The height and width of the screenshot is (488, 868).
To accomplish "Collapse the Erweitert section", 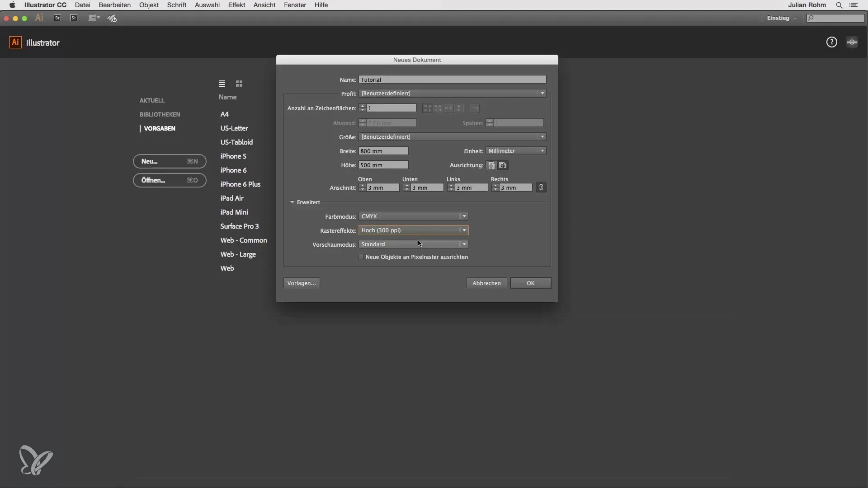I will click(x=292, y=202).
